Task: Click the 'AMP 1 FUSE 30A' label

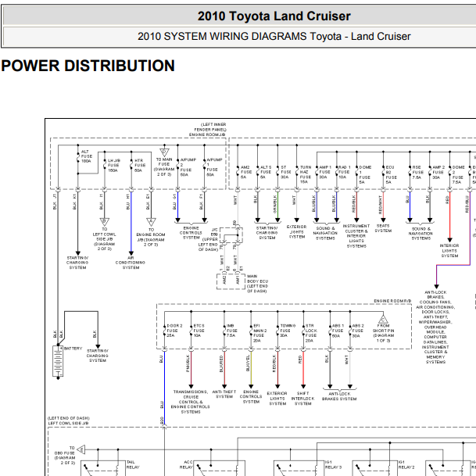Action: click(325, 172)
